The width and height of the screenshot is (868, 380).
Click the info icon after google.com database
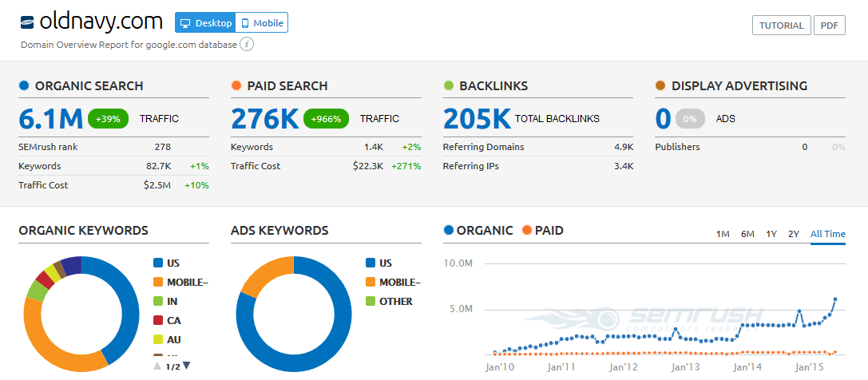click(247, 44)
